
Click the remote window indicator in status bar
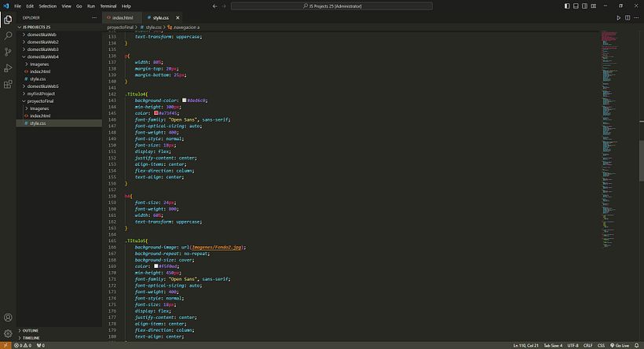point(5,345)
